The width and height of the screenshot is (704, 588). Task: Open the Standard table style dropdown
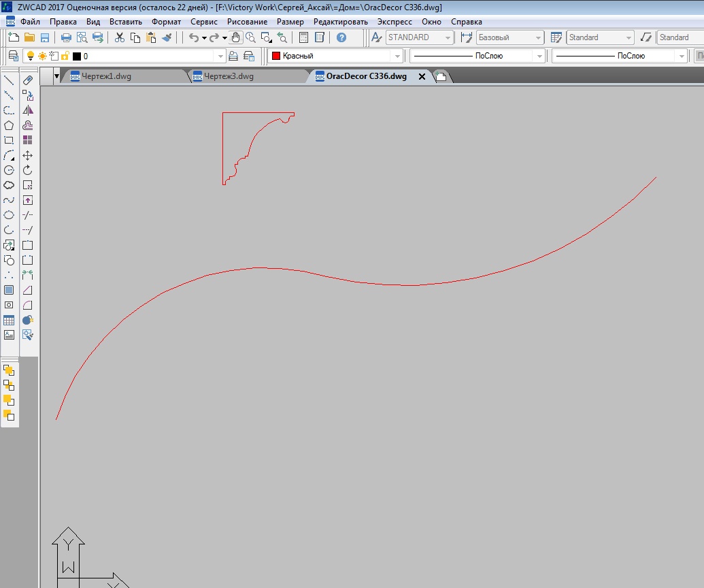628,37
